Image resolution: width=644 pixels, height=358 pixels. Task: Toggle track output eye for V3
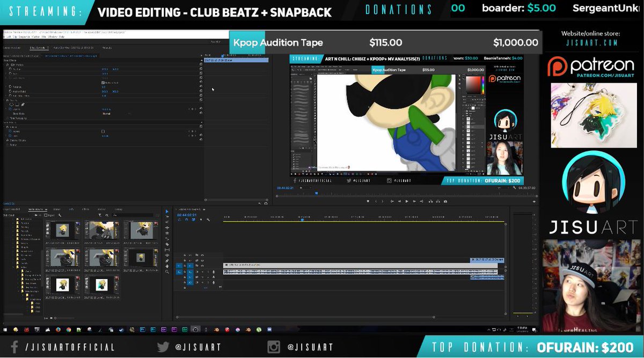[202, 255]
